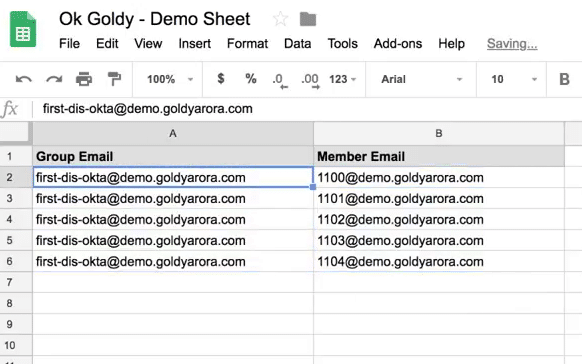The image size is (582, 364).
Task: Open the Format menu
Action: tap(247, 44)
